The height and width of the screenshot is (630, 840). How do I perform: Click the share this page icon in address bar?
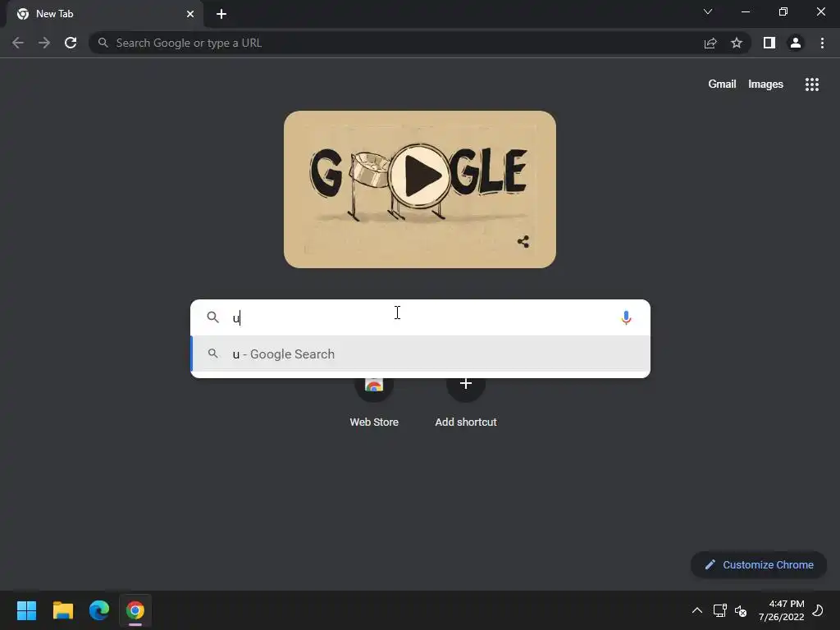coord(710,43)
